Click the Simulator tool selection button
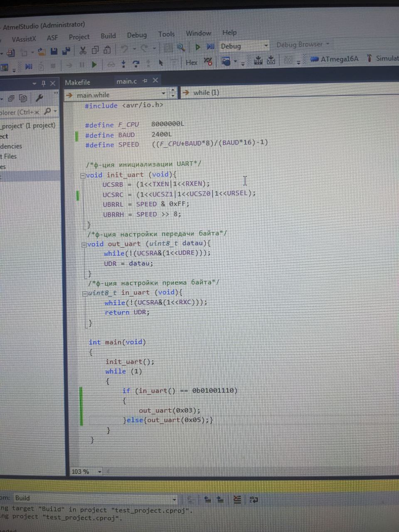This screenshot has height=532, width=399. (x=382, y=58)
